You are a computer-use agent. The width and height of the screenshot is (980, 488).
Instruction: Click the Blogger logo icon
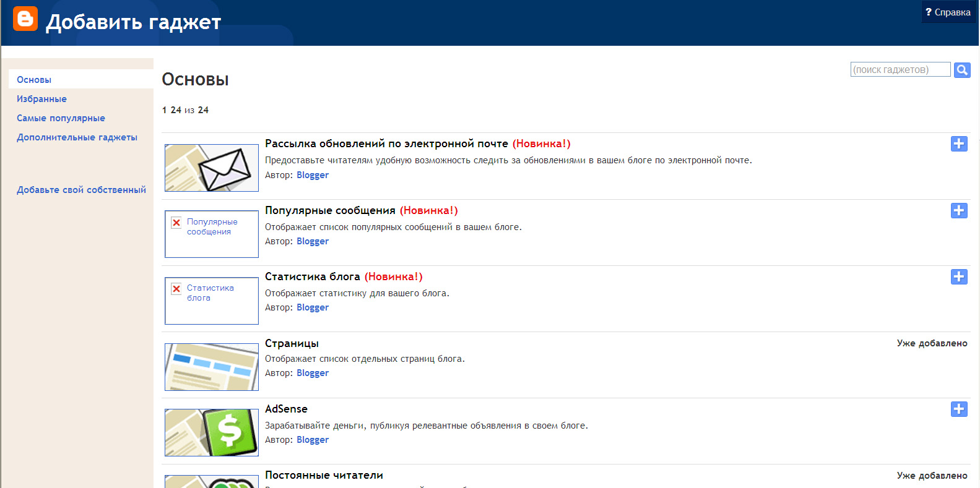(x=25, y=19)
